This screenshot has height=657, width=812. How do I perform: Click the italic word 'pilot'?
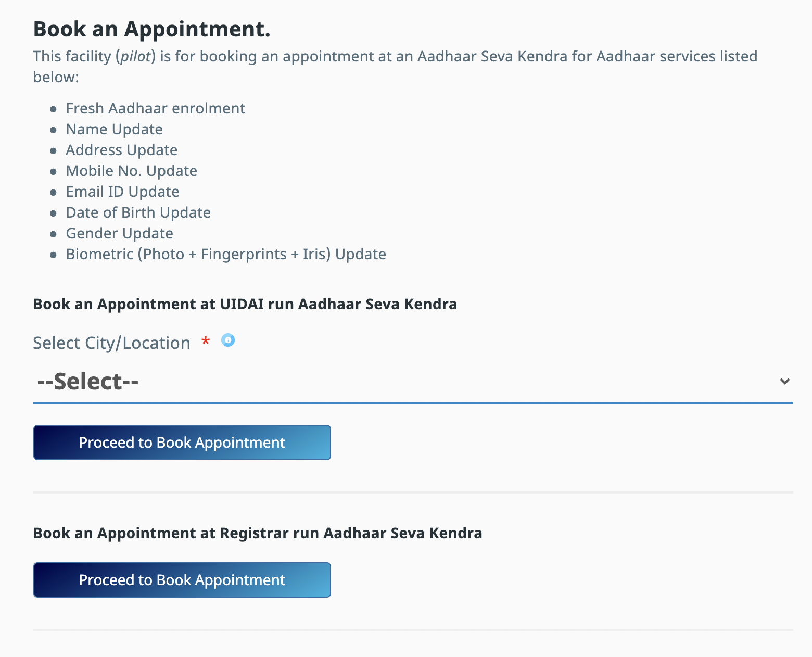tap(135, 56)
